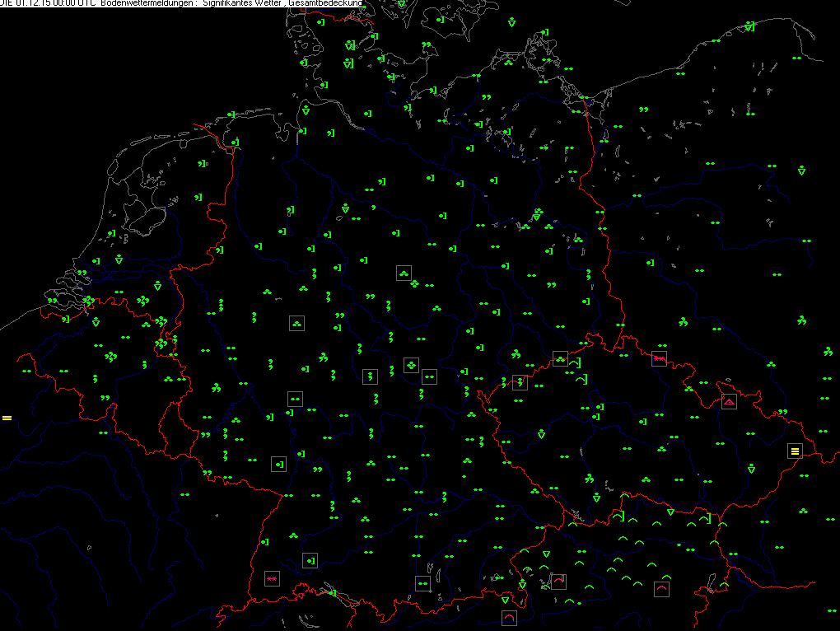
Task: Select the boxed green four-dot diamond symbol
Action: [411, 364]
